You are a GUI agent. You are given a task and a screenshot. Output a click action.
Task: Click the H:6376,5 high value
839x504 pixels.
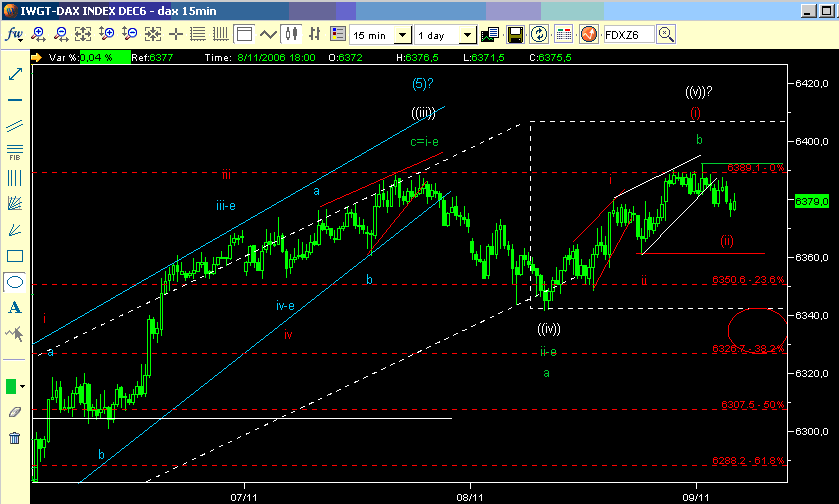(x=417, y=57)
